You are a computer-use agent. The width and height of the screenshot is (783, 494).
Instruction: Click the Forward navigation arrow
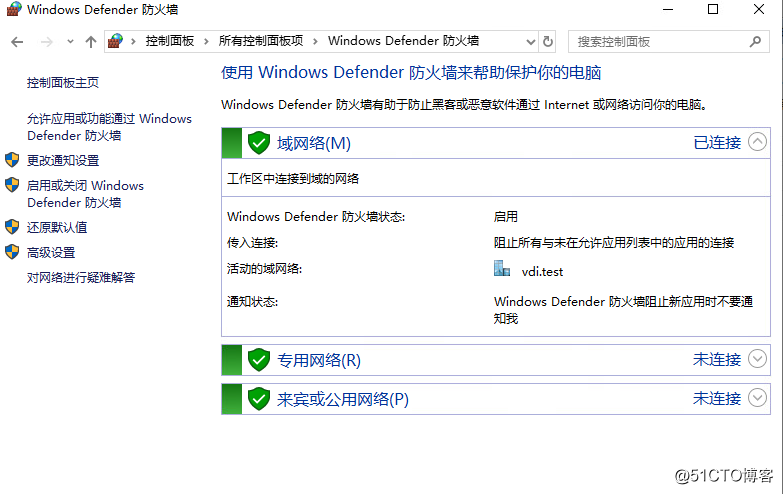[x=46, y=42]
